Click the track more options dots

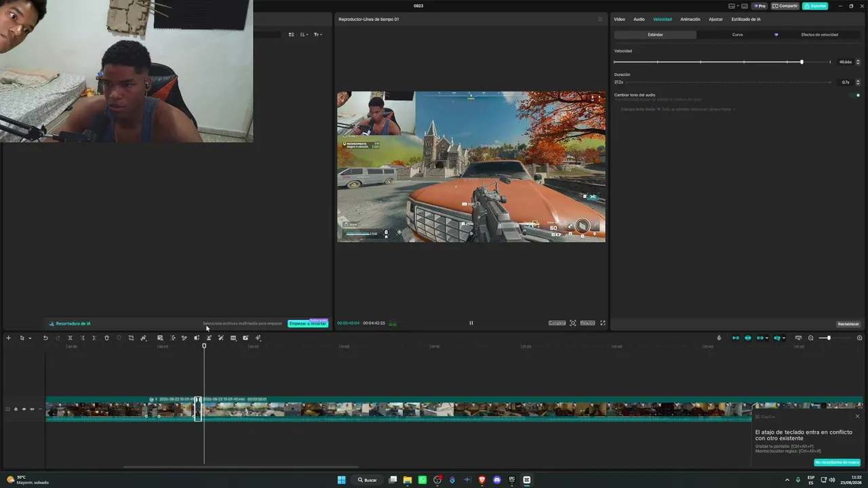tap(40, 409)
